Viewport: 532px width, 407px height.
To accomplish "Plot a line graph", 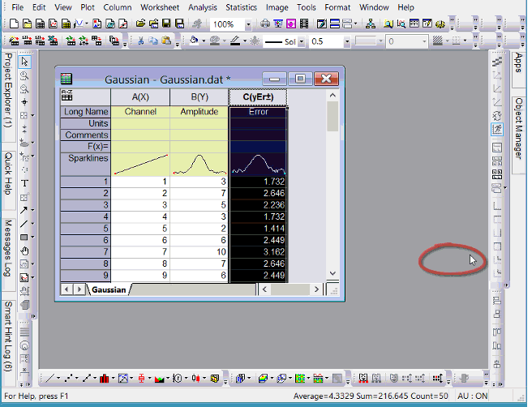I will (x=50, y=378).
